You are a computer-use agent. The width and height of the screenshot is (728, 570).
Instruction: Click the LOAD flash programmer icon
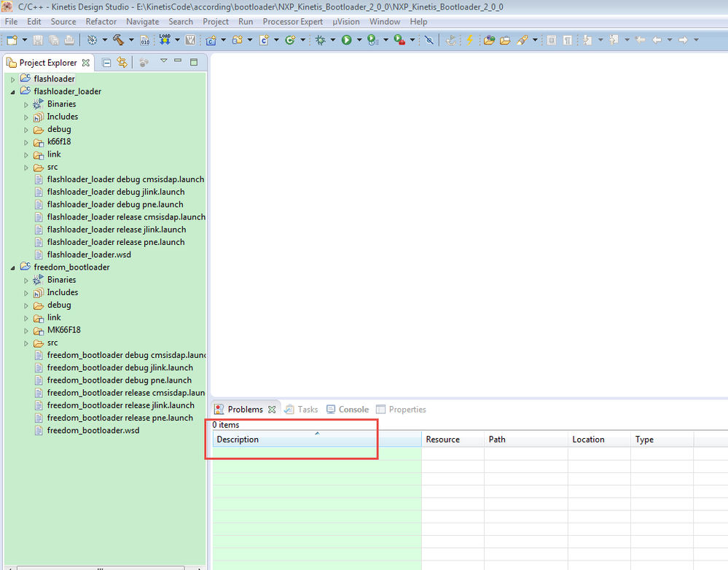point(165,40)
